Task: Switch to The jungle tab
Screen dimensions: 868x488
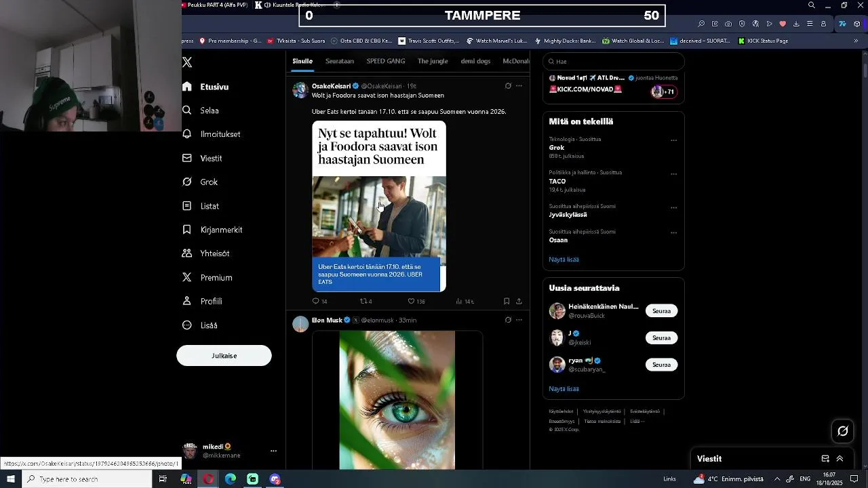Action: (x=433, y=61)
